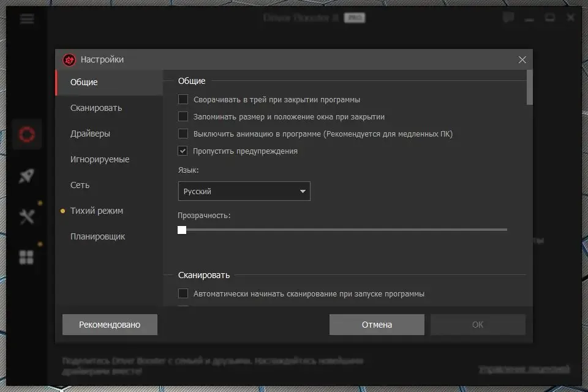Click the settings panel vertical scrollbar
The width and height of the screenshot is (588, 392).
[x=529, y=88]
